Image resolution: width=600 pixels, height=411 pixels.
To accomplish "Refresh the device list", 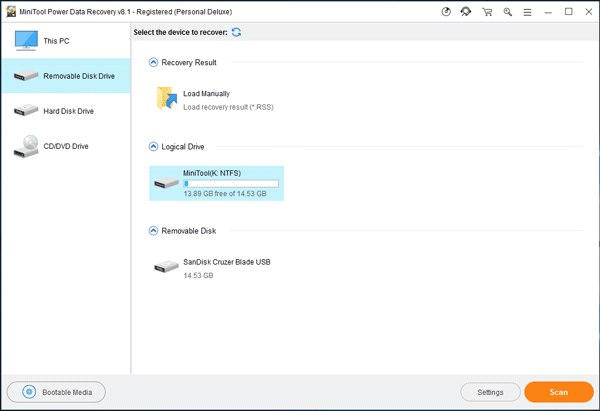I will [x=236, y=33].
